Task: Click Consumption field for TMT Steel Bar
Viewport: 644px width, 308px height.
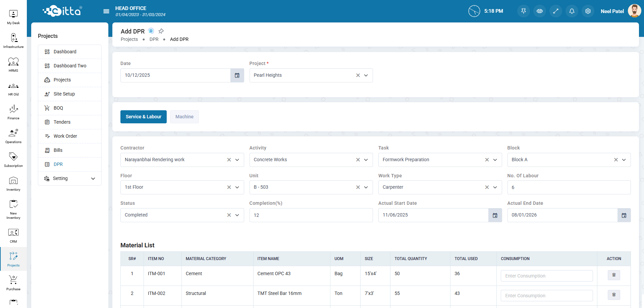Action: click(546, 296)
